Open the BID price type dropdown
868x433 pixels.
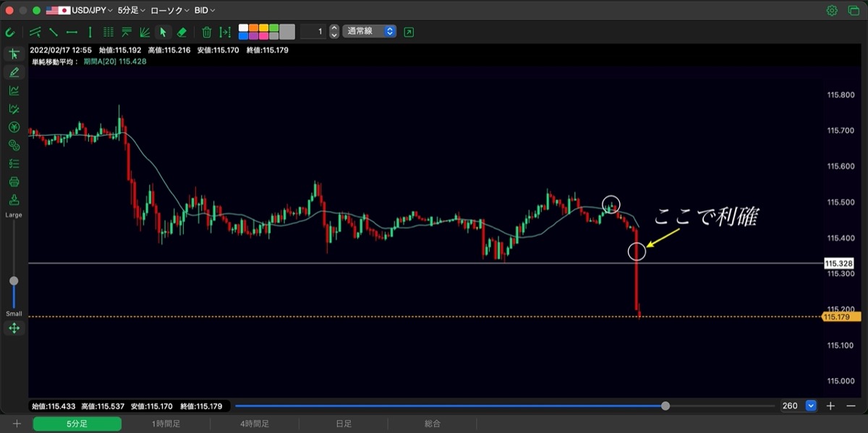click(206, 11)
